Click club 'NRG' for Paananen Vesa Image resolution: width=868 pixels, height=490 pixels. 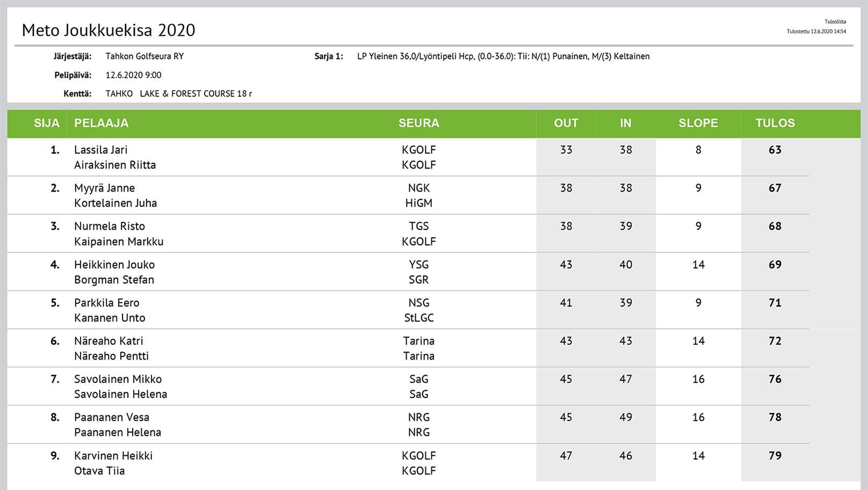tap(419, 417)
